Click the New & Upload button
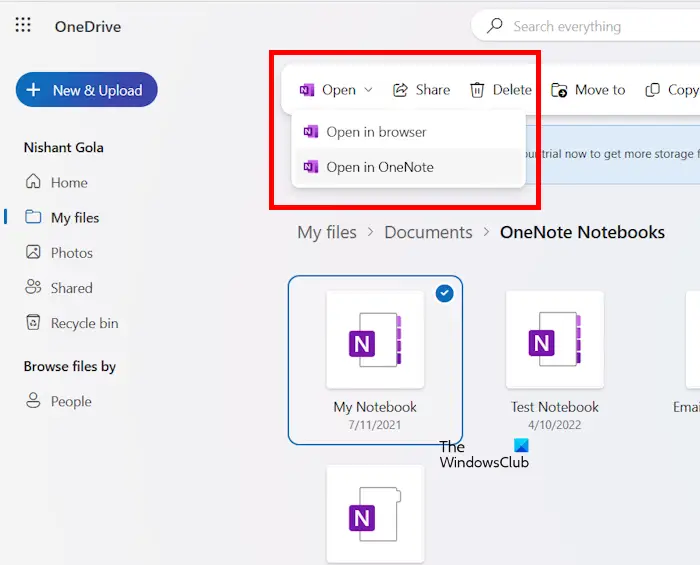This screenshot has width=700, height=565. pos(87,90)
